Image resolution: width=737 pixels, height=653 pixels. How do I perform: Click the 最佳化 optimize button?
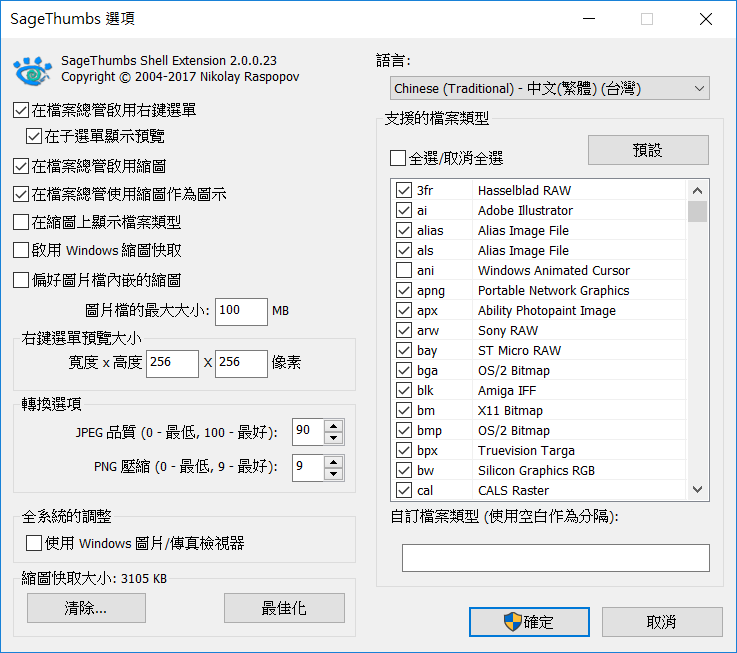click(284, 608)
